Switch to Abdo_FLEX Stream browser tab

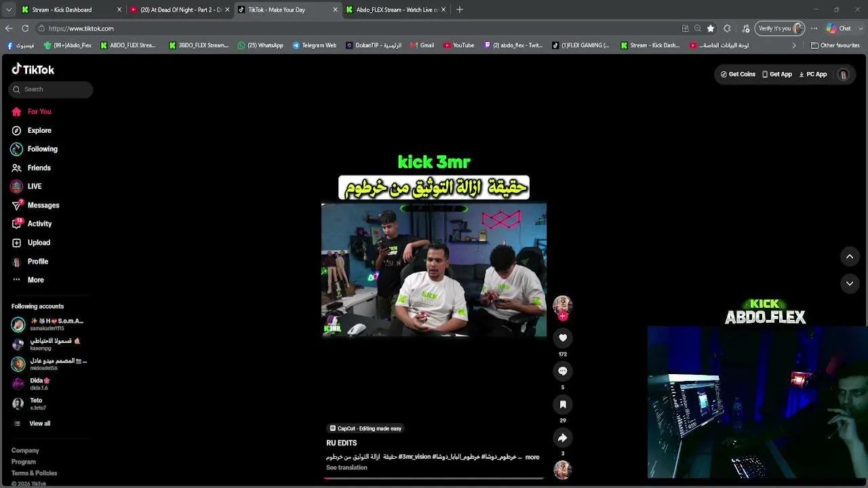click(396, 9)
